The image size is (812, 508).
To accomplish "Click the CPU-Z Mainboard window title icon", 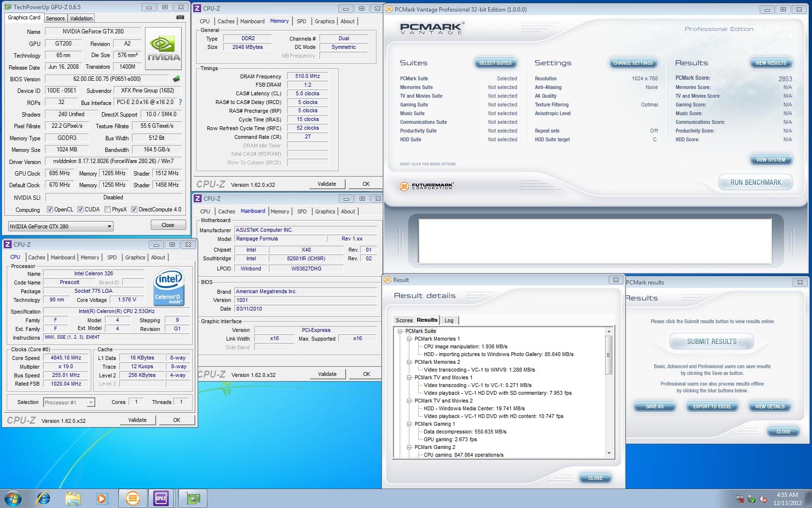I will 198,198.
